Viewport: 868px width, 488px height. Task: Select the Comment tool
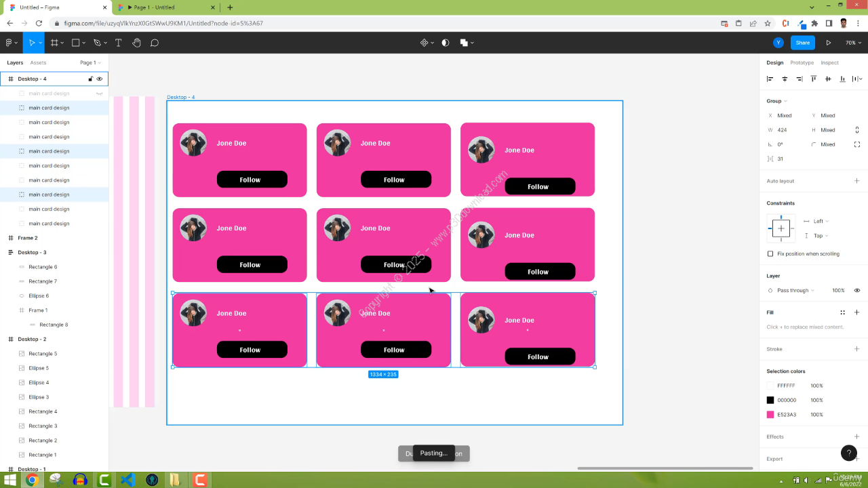(x=155, y=43)
